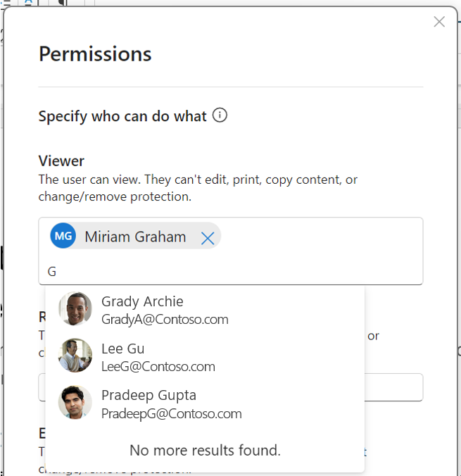Image resolution: width=461 pixels, height=476 pixels.
Task: Pick Pradeep Gupta from the results
Action: pyautogui.click(x=149, y=396)
